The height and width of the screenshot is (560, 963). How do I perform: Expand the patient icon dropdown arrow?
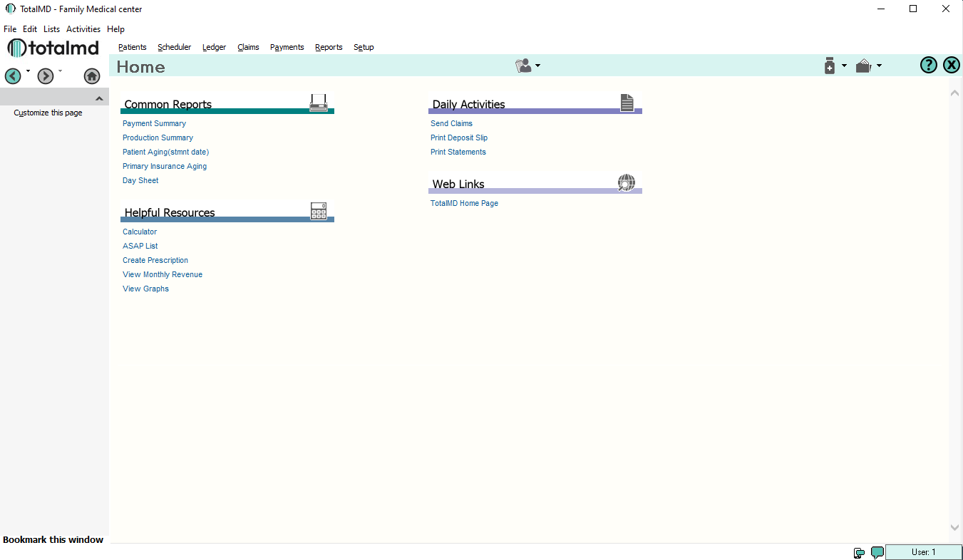coord(537,66)
